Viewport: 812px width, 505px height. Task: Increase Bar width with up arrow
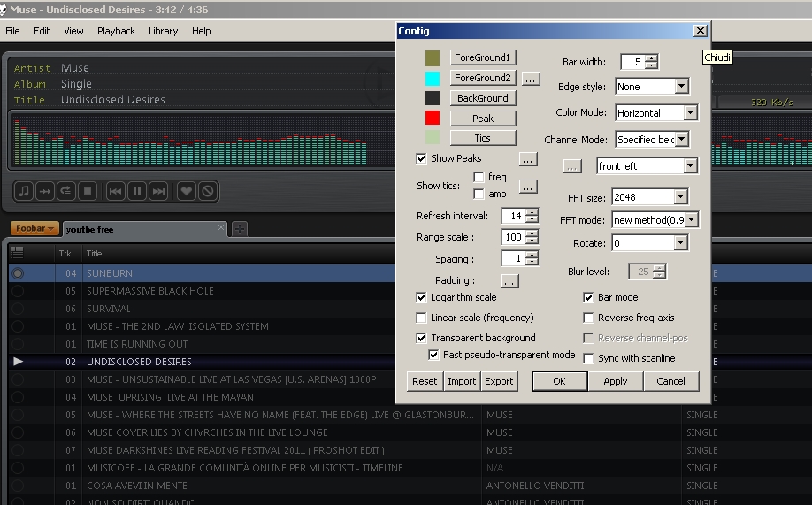[653, 58]
